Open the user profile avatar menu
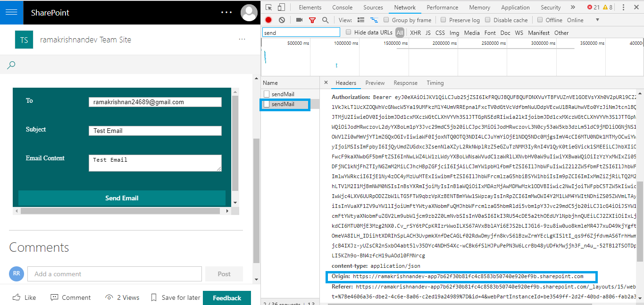This screenshot has height=305, width=644. pyautogui.click(x=249, y=12)
